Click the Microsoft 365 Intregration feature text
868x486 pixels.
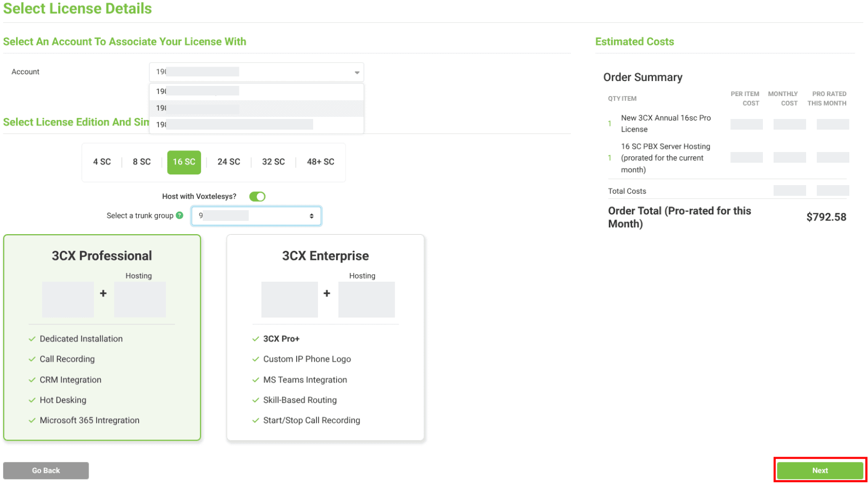tap(90, 420)
